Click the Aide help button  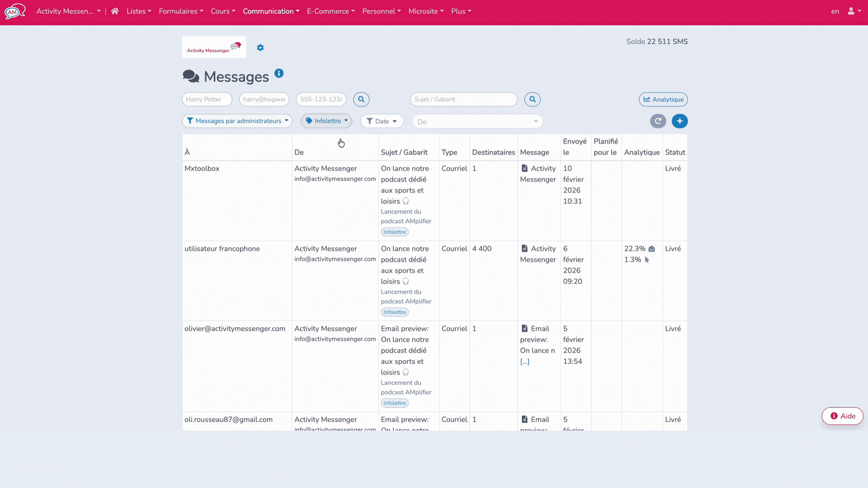[x=842, y=416]
